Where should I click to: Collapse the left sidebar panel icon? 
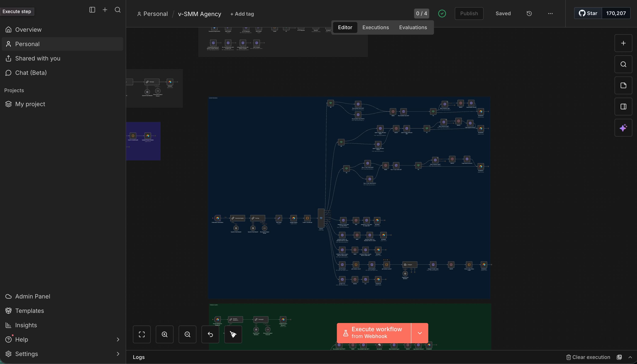click(x=92, y=10)
